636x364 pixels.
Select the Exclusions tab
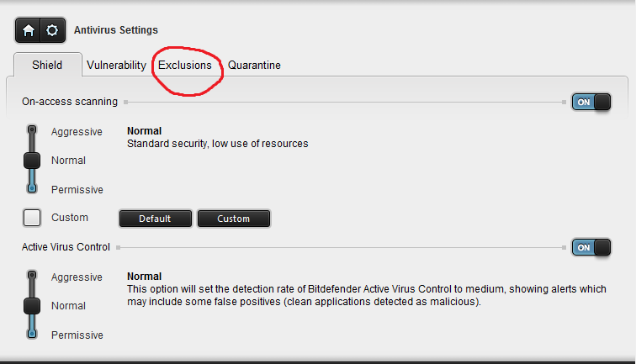click(x=185, y=65)
